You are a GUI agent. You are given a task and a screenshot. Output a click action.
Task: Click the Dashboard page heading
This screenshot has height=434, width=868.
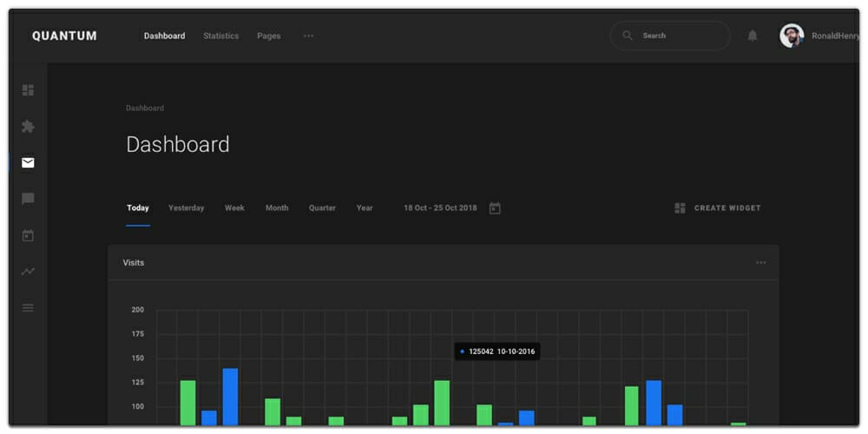(178, 144)
